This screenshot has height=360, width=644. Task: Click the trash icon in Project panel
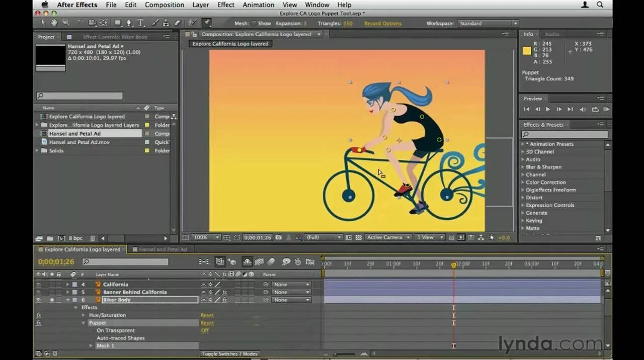(x=93, y=238)
